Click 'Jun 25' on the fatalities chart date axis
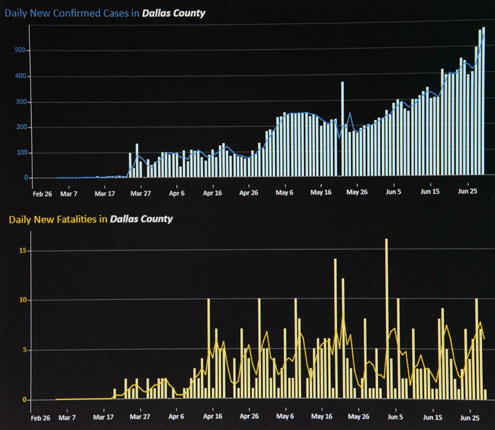Screen dimensions: 495x430 [x=470, y=418]
